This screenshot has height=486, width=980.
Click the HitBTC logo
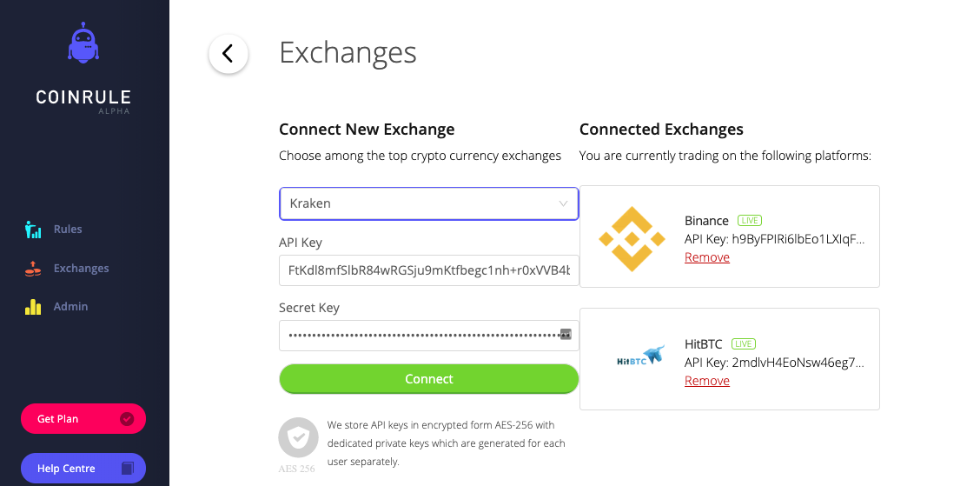[x=639, y=356]
